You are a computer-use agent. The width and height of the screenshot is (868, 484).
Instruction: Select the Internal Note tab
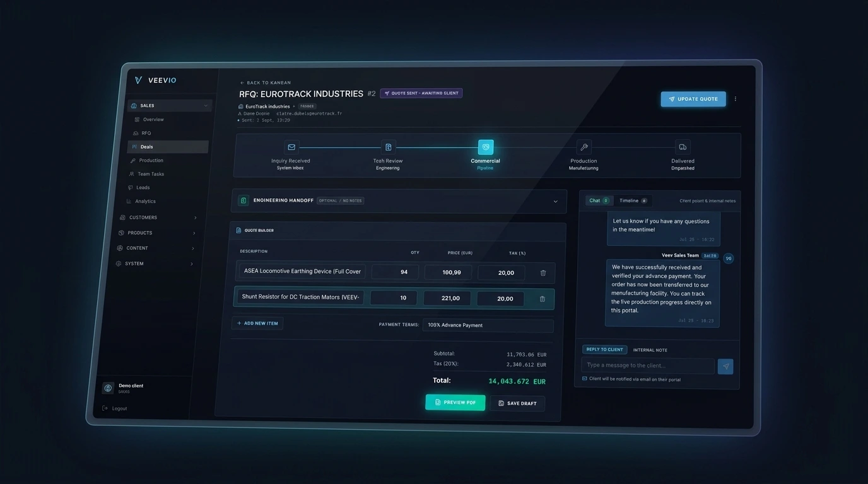click(x=650, y=350)
